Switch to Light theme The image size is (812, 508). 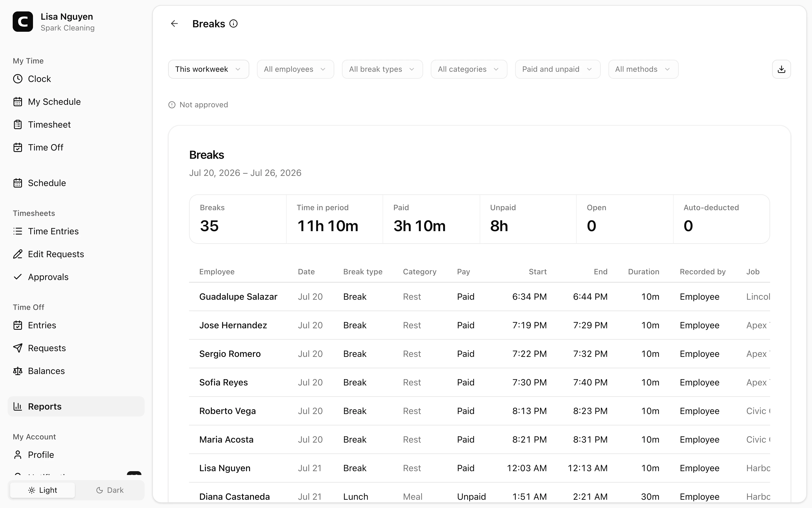tap(43, 490)
